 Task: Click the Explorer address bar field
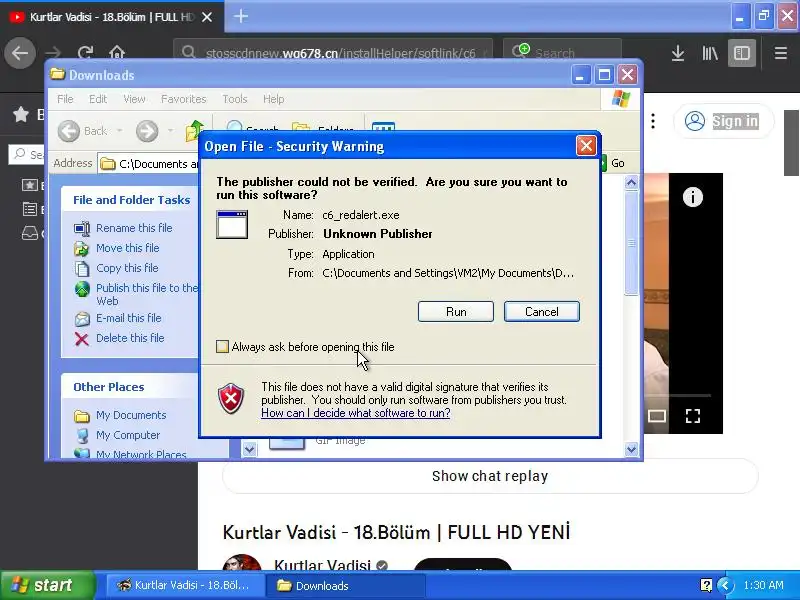click(x=148, y=163)
